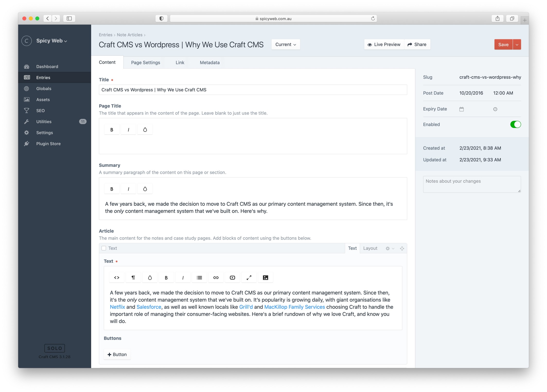Insert image in Article text editor
This screenshot has width=547, height=392.
pyautogui.click(x=265, y=278)
